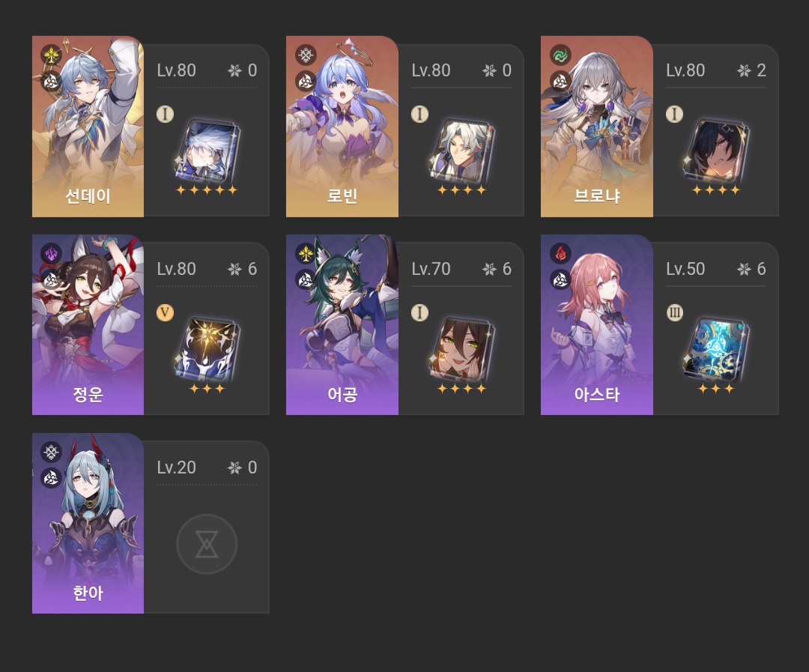This screenshot has height=672, width=809.
Task: Click the fire element icon on 아스타
Action: 560,253
